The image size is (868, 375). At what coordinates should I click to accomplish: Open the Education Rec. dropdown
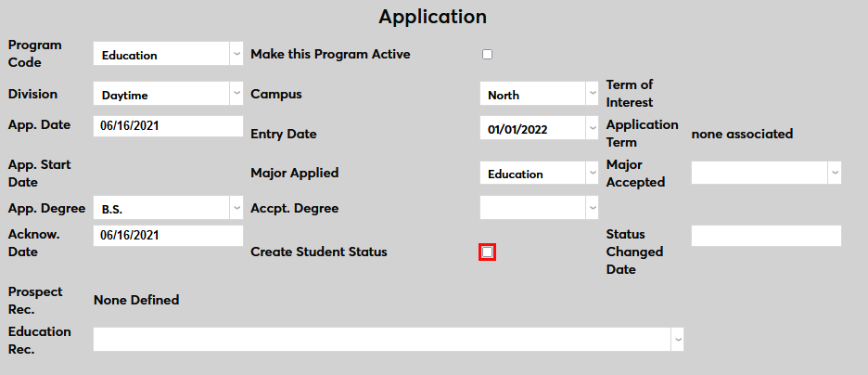389,339
